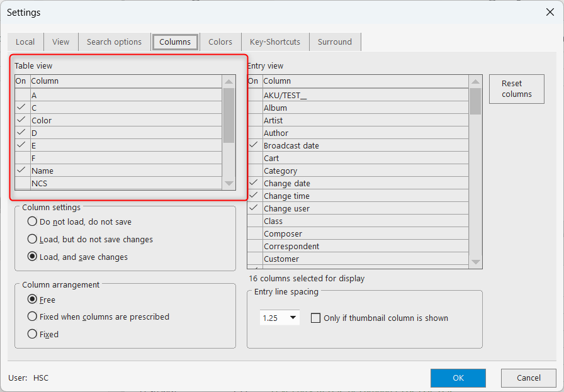
Task: Select 'Do not load, do not save'
Action: pos(32,221)
